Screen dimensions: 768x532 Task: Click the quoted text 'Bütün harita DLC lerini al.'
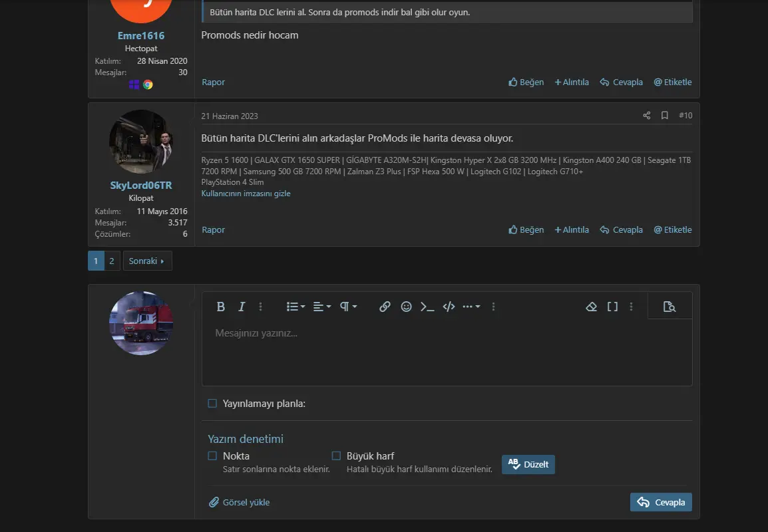(258, 12)
